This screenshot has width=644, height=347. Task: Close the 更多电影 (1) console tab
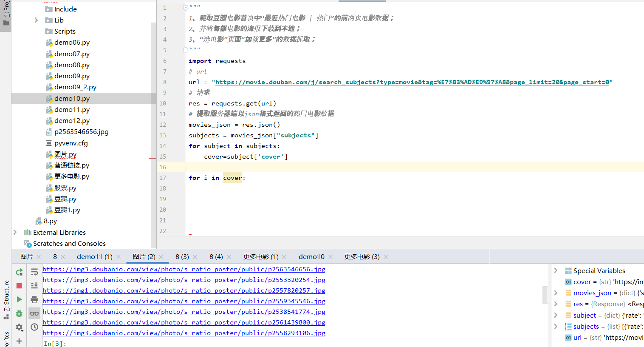[284, 257]
